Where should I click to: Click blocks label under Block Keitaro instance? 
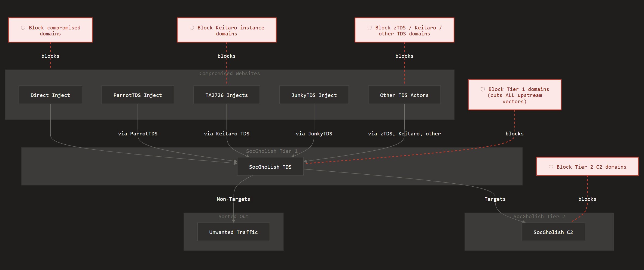[227, 56]
